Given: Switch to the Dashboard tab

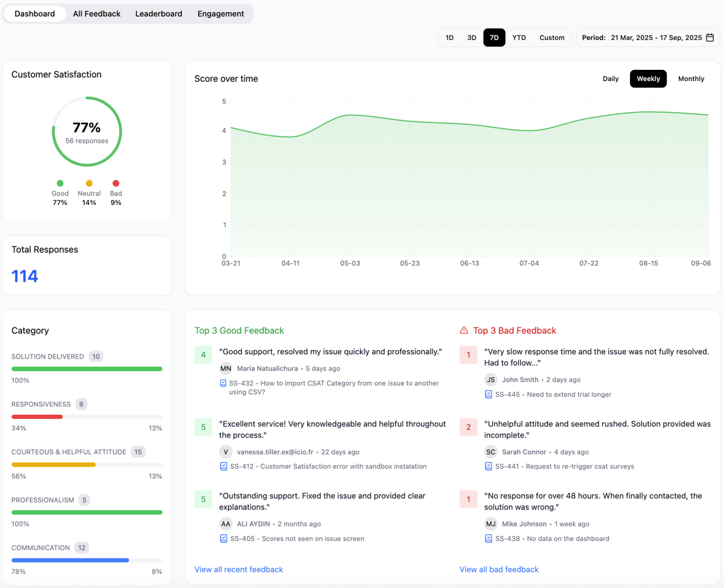Looking at the screenshot, I should tap(35, 13).
